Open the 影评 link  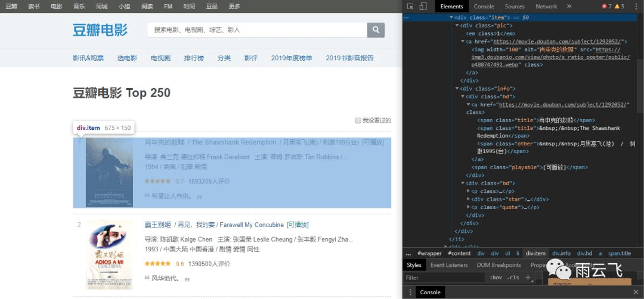point(250,58)
